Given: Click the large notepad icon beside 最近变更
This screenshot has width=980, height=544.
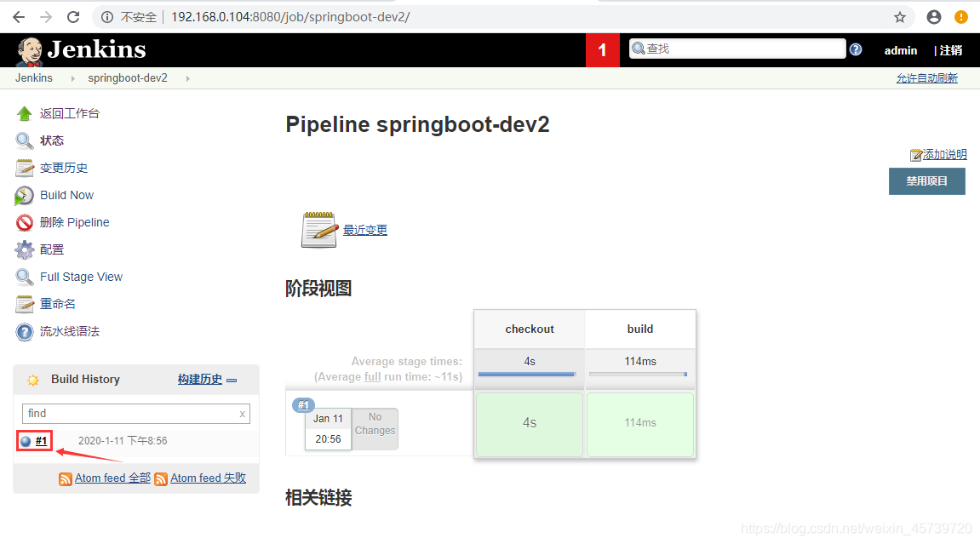Looking at the screenshot, I should 320,230.
